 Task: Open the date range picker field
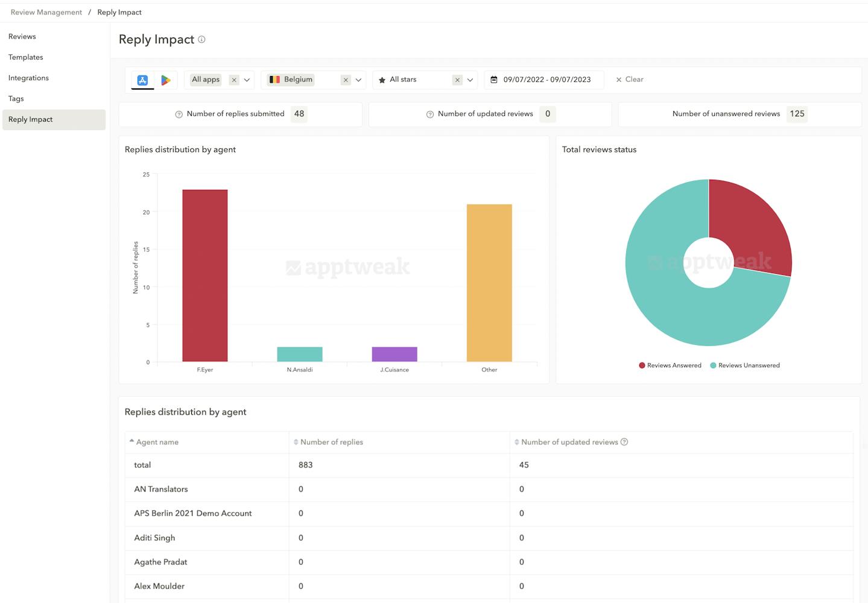pyautogui.click(x=544, y=80)
